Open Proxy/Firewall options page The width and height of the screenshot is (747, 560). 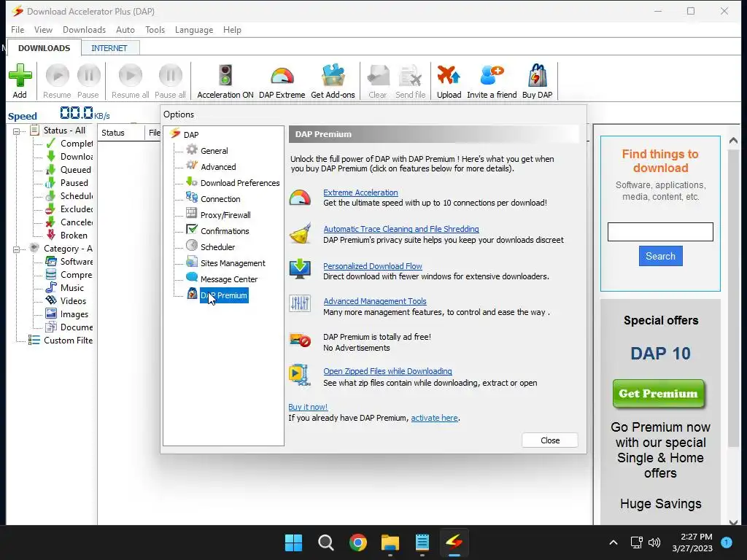click(x=225, y=215)
